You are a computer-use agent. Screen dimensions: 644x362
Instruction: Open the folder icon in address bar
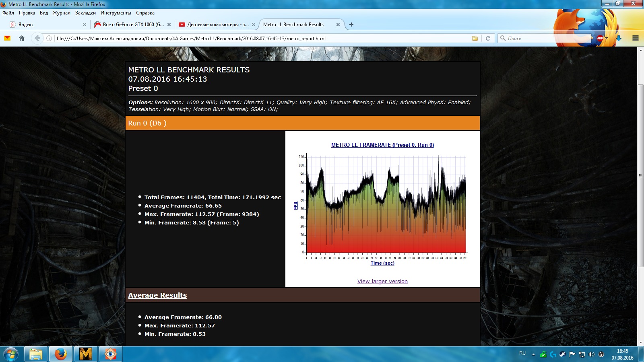click(x=475, y=38)
